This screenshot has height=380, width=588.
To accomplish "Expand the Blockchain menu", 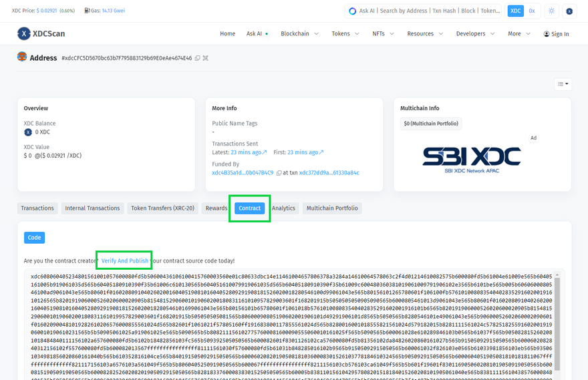I will click(x=299, y=34).
